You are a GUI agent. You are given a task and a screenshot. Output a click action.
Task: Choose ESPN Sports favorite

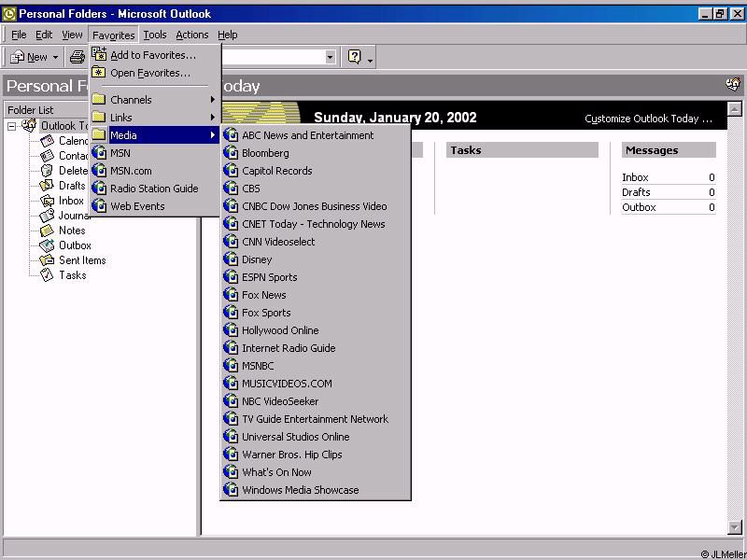(316, 276)
